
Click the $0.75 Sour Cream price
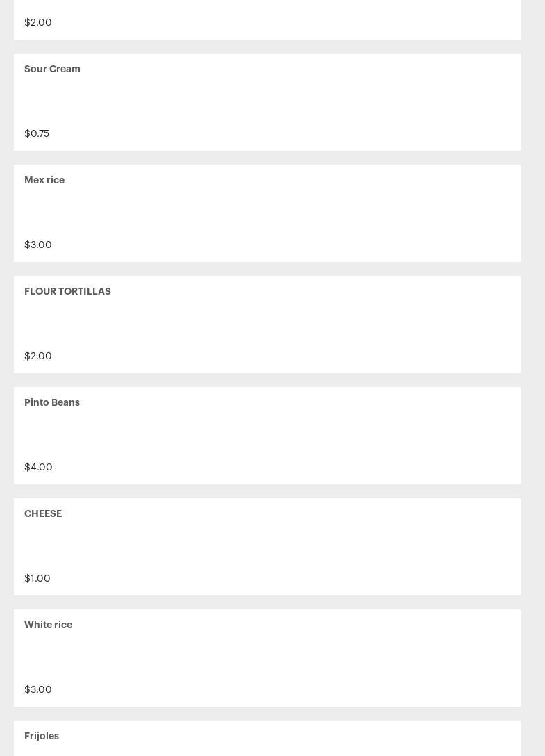pyautogui.click(x=37, y=133)
